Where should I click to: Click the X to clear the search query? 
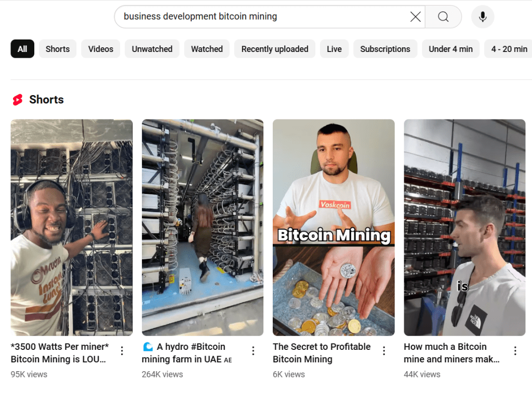[x=415, y=17]
